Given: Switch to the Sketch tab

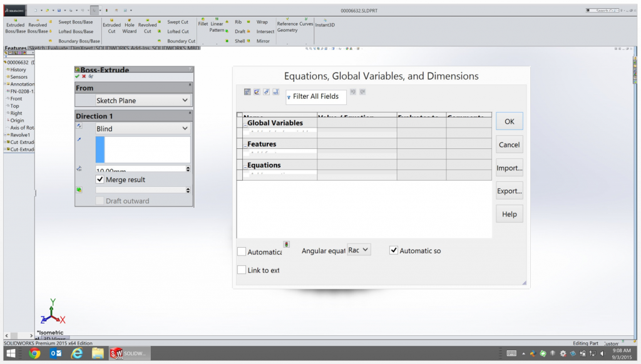Looking at the screenshot, I should [x=38, y=48].
